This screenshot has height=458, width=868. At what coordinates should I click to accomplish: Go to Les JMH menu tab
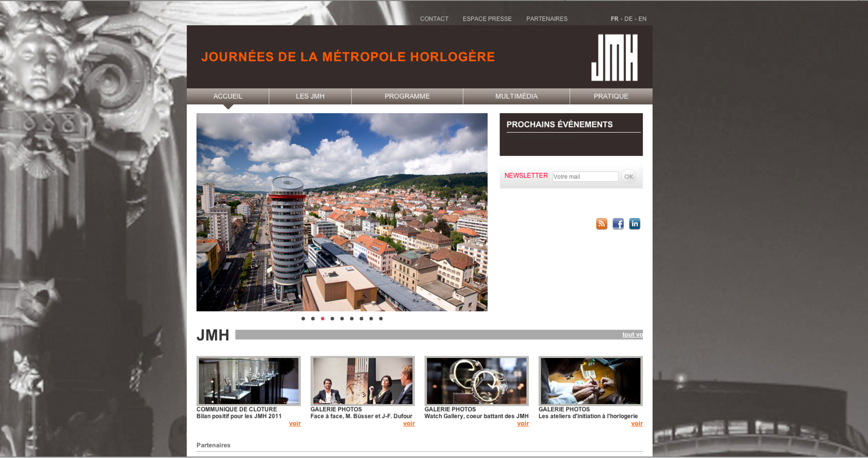click(x=310, y=96)
